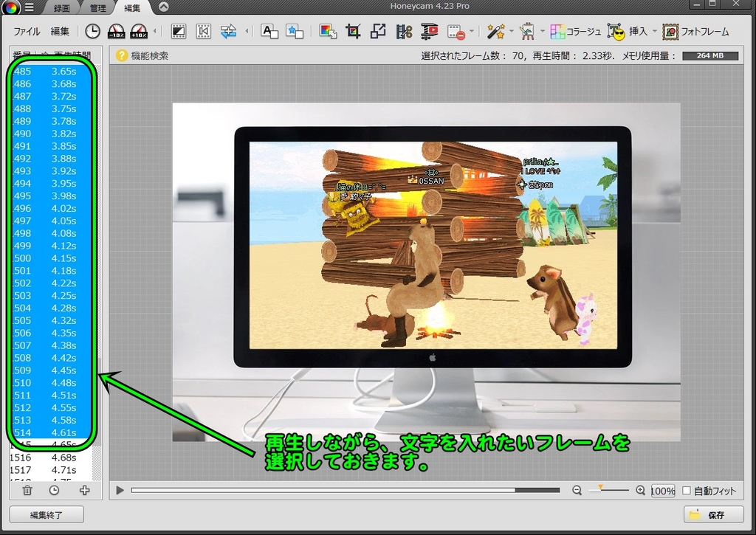Click the -10% speed gauge icon
Screen dimensions: 756x535
click(x=116, y=31)
